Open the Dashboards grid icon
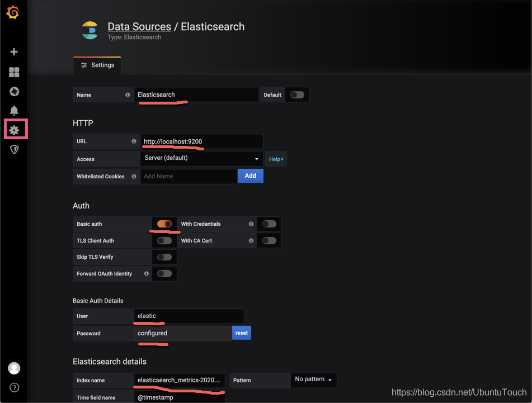Image resolution: width=532 pixels, height=403 pixels. coord(14,72)
